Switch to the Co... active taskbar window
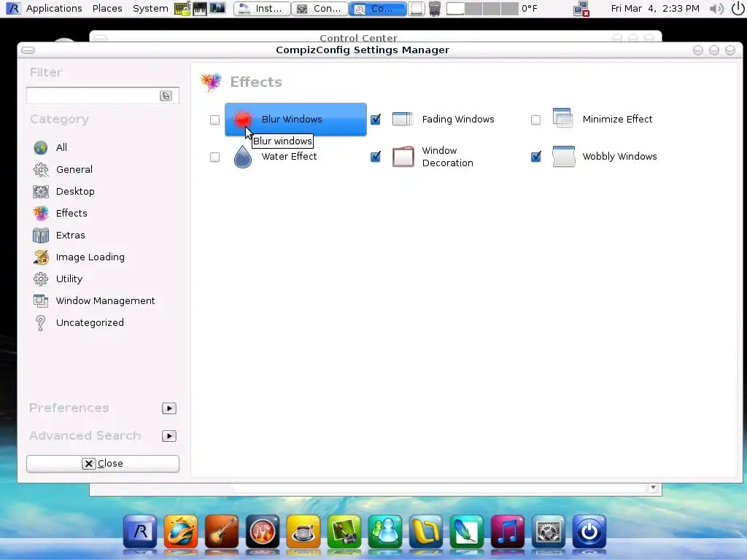This screenshot has height=560, width=747. click(x=377, y=9)
